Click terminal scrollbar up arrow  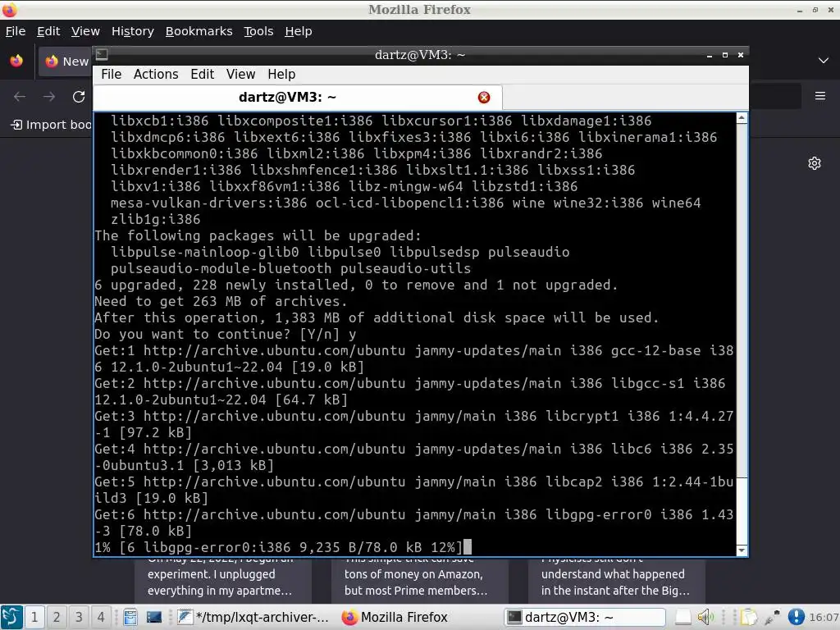tap(742, 118)
